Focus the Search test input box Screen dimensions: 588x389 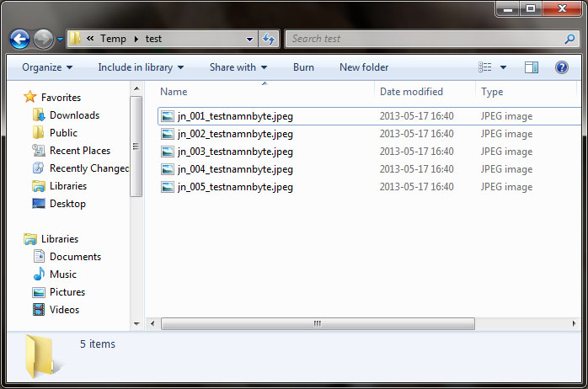[425, 39]
